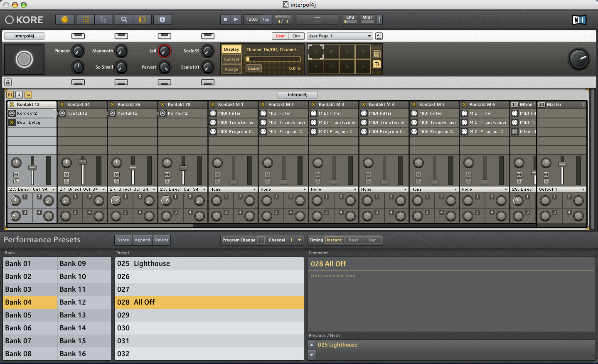Open the Master Output 1 dropdown
The width and height of the screenshot is (598, 364).
pos(562,189)
